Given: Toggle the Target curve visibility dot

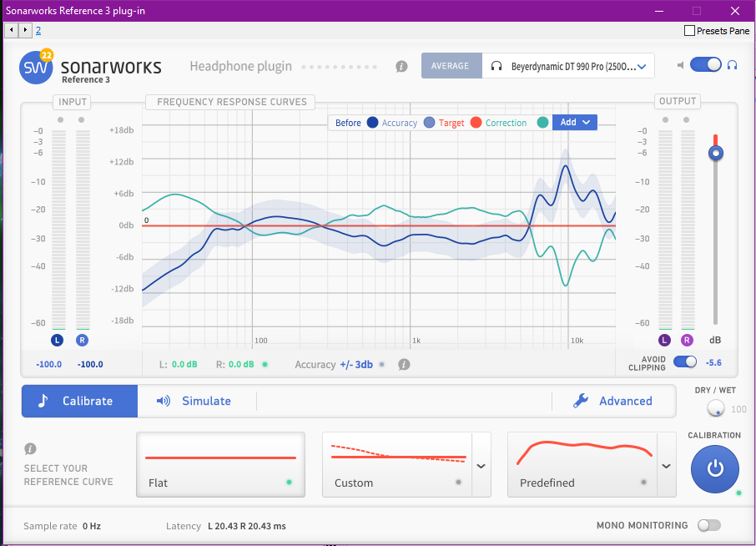Looking at the screenshot, I should [x=476, y=123].
